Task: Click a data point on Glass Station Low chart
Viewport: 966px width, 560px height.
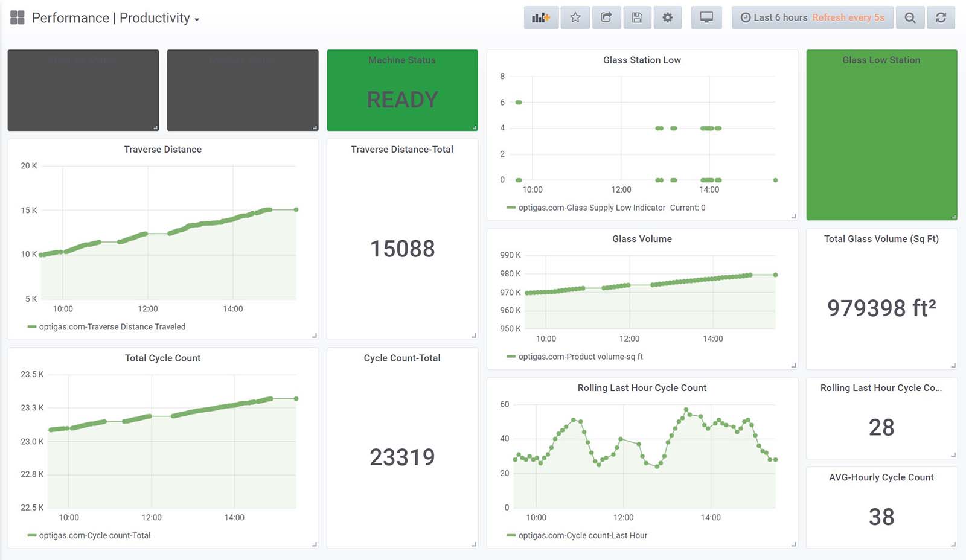Action: tap(658, 128)
